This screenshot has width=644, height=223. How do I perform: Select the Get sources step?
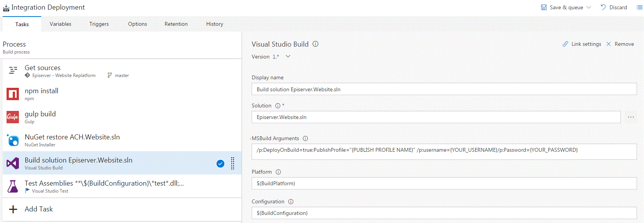point(122,71)
